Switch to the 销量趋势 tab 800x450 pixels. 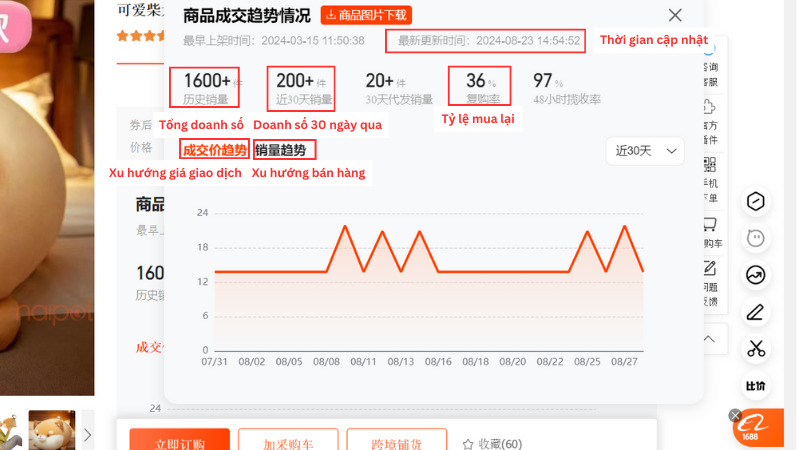tap(282, 150)
